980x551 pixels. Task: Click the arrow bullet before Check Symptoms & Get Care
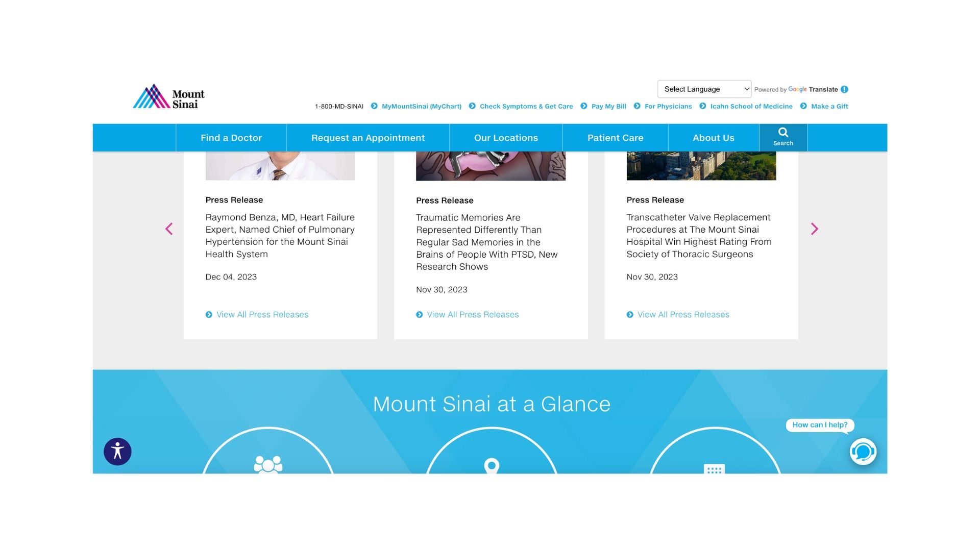point(472,106)
